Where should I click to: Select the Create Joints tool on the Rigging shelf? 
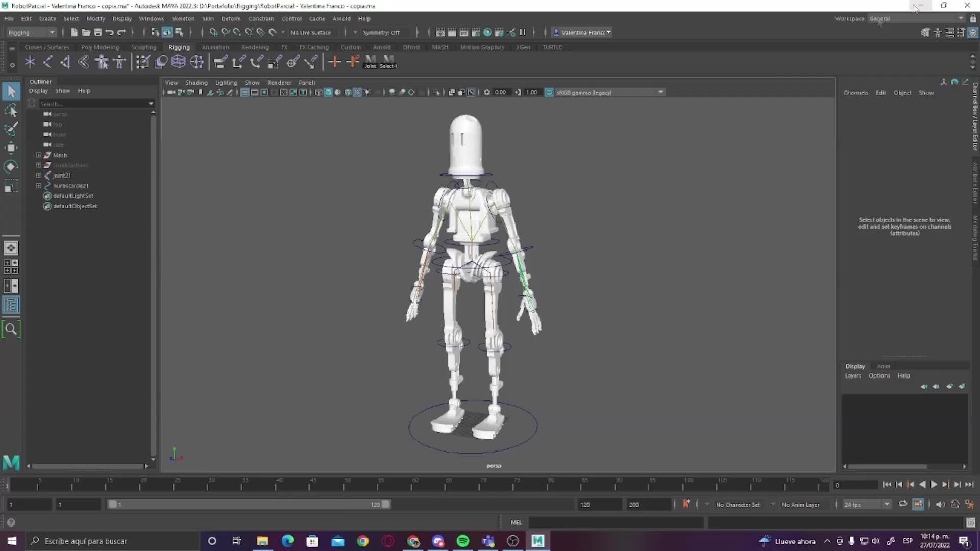click(x=30, y=61)
